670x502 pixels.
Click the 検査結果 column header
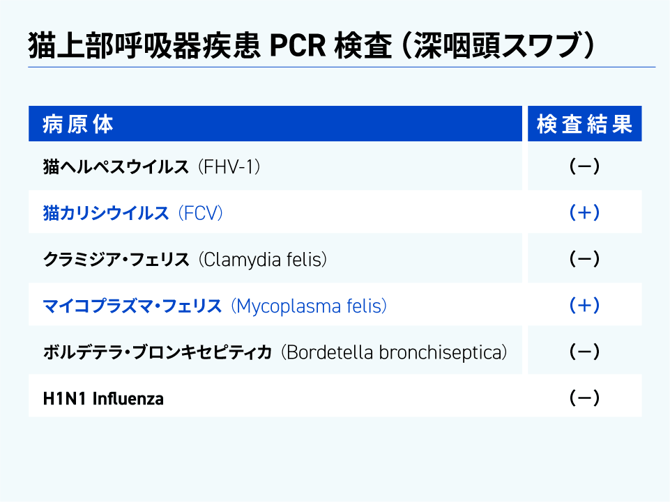coord(584,124)
